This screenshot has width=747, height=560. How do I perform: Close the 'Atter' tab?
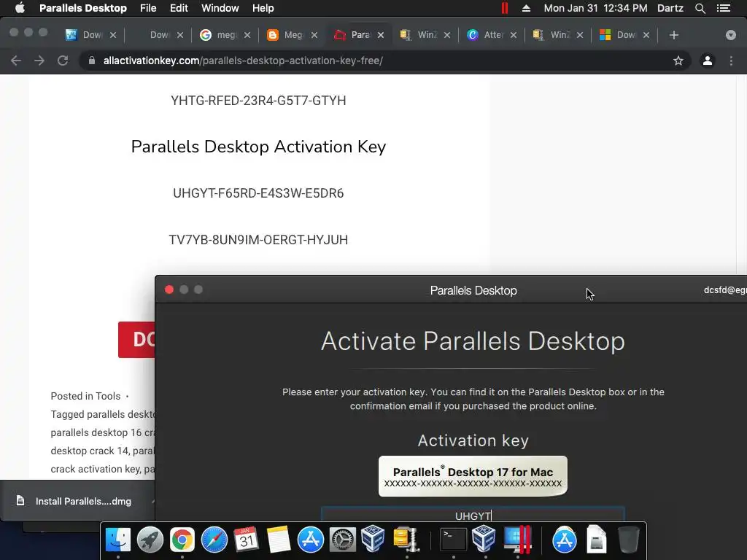(x=513, y=35)
